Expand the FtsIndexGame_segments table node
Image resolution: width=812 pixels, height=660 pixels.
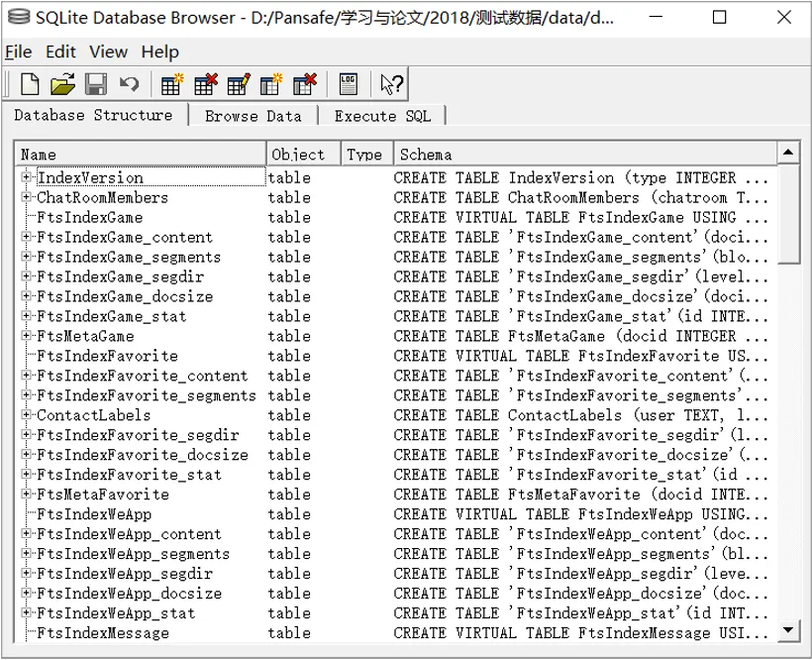26,257
